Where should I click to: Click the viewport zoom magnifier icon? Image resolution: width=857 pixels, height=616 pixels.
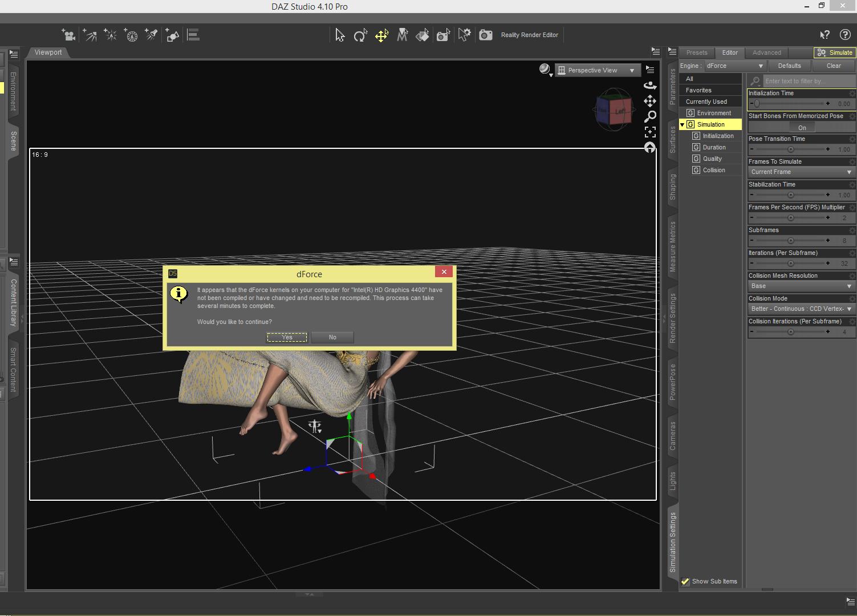(x=650, y=117)
